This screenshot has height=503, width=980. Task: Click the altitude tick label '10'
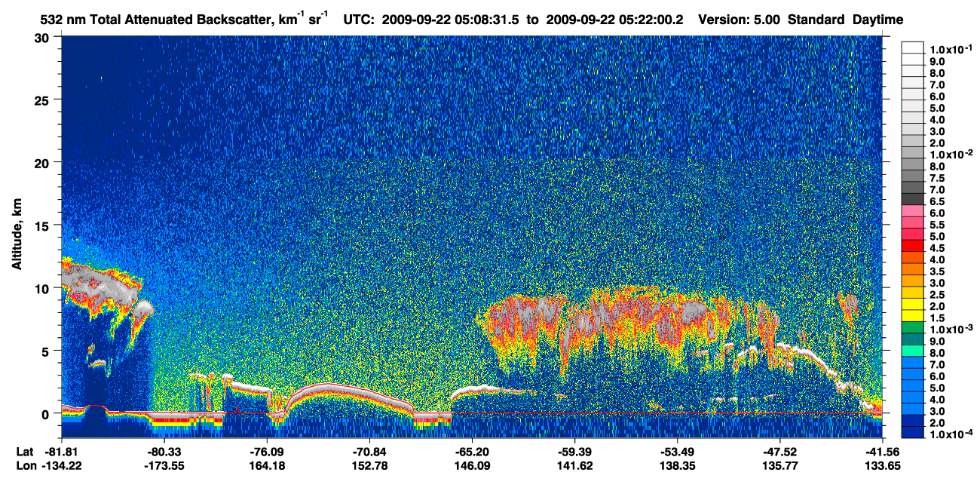click(42, 288)
